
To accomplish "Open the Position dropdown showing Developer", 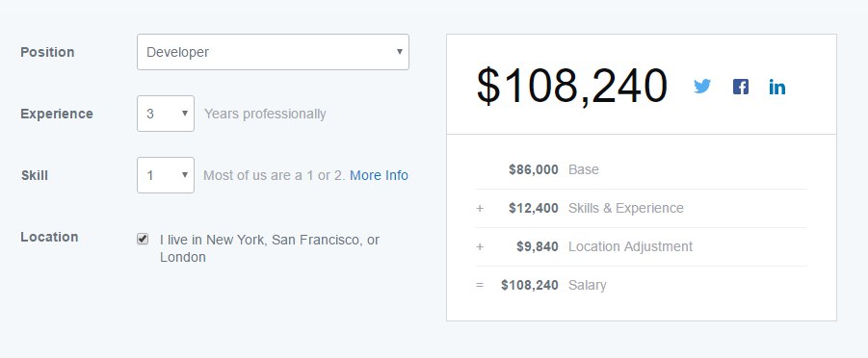I will click(x=273, y=52).
